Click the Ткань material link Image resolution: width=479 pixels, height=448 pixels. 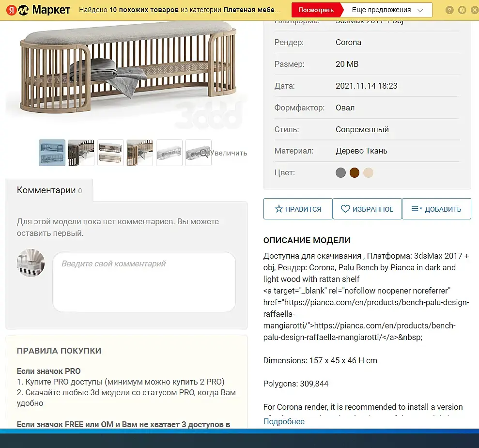coord(376,151)
